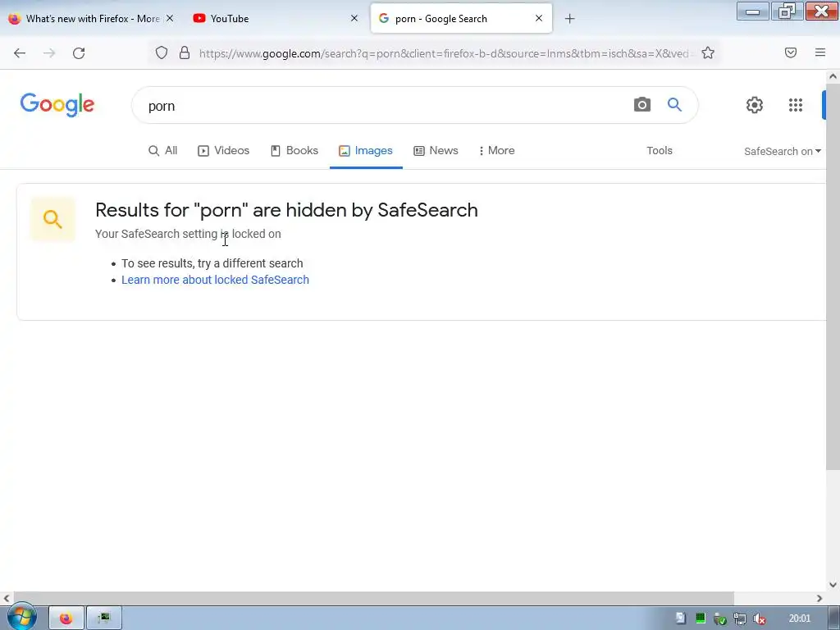This screenshot has width=840, height=630.
Task: Click 'Your SafeSearch setting is locked on' text
Action: tap(188, 234)
